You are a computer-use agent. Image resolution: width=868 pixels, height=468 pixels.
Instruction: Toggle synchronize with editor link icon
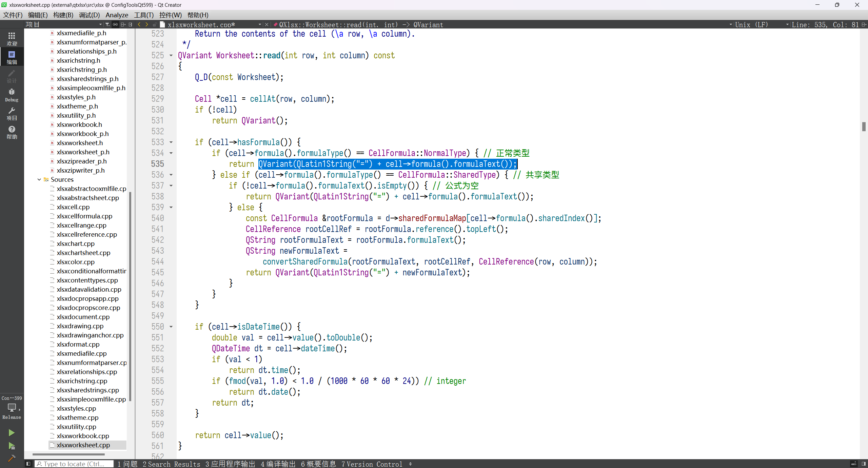[x=115, y=24]
